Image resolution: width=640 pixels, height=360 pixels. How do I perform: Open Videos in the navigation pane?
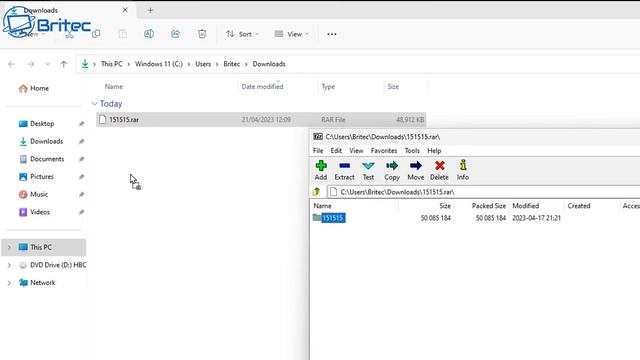(x=34, y=212)
